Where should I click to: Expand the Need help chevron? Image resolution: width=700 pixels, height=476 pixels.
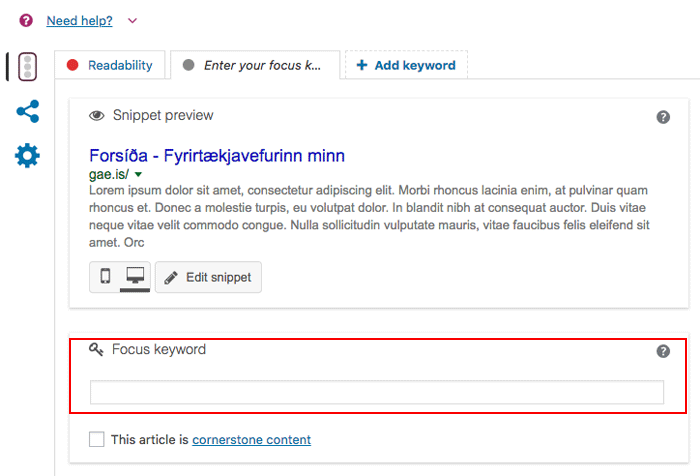coord(133,20)
